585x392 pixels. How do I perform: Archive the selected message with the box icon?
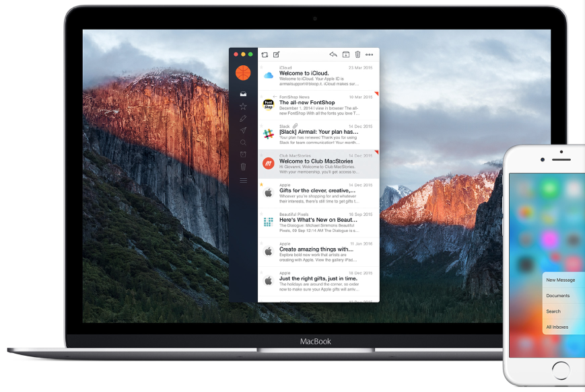346,54
